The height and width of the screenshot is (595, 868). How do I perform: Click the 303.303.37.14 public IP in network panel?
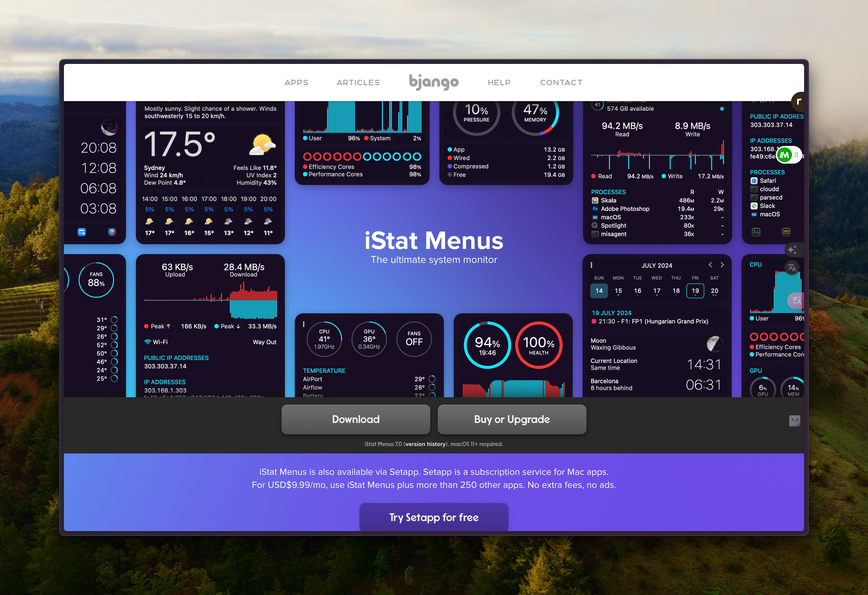165,366
